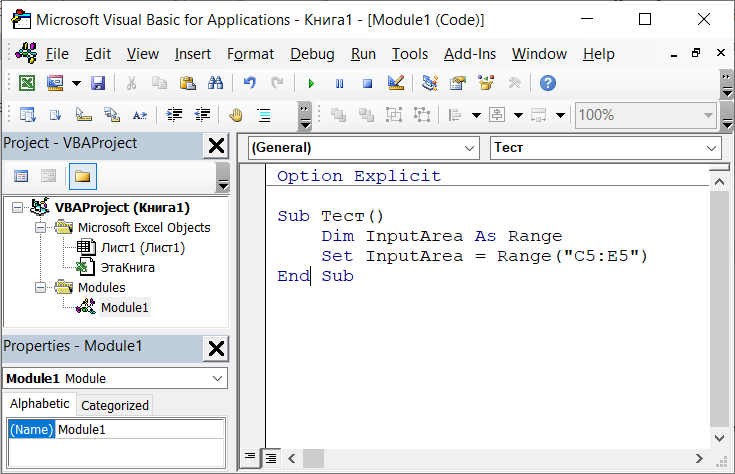Click the Group controls icon

point(394,115)
